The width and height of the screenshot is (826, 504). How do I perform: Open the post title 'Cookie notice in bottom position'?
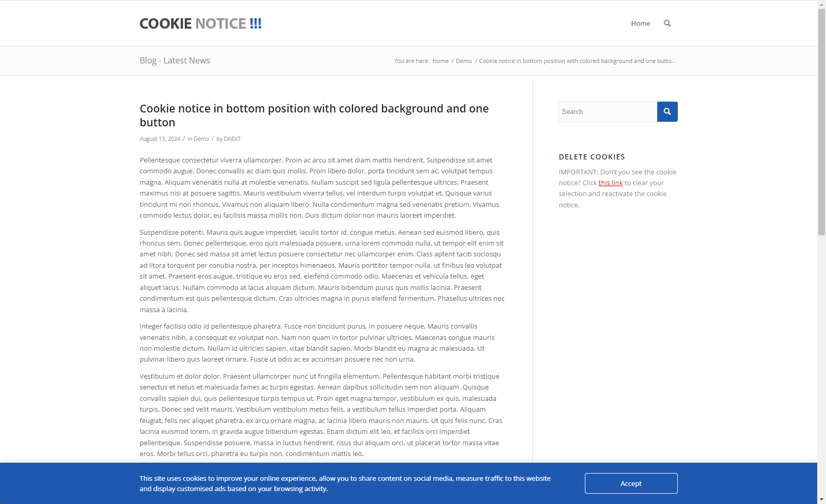(314, 116)
